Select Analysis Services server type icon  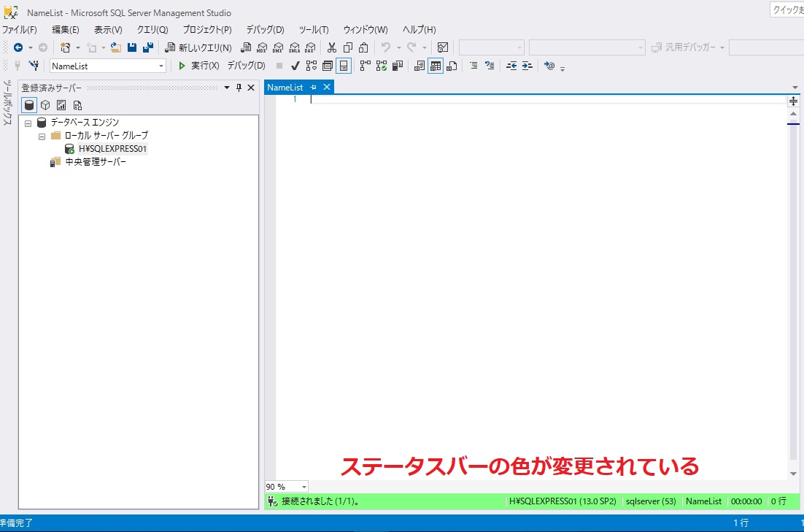click(45, 105)
